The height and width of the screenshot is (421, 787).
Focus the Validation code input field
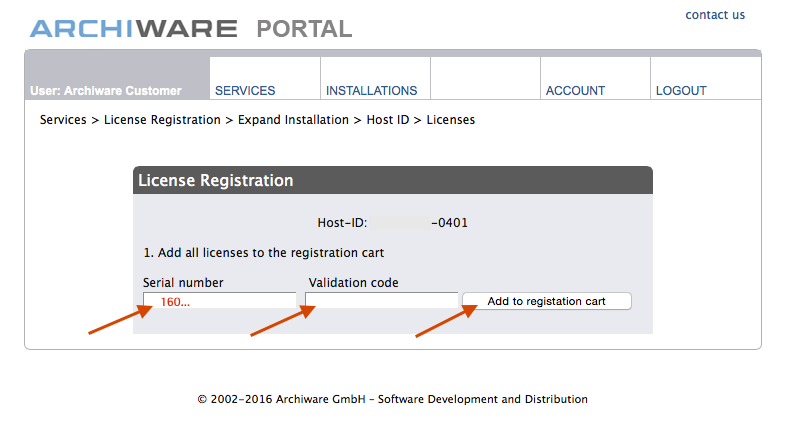(381, 301)
